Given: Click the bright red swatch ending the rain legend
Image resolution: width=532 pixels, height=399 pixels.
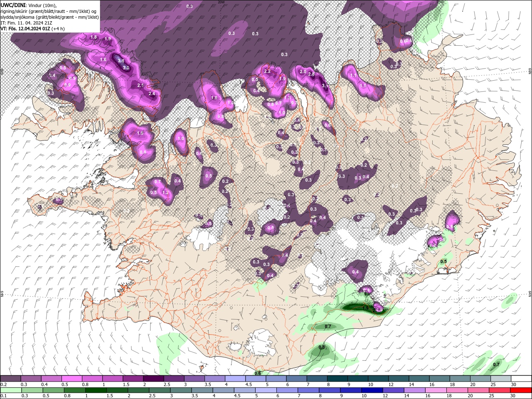Looking at the screenshot, I should [x=521, y=390].
